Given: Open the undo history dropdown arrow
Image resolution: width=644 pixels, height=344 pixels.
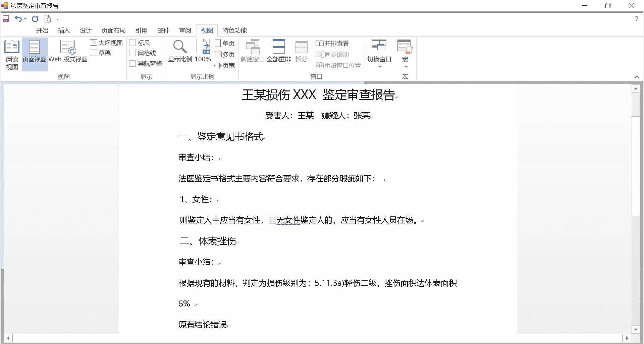Looking at the screenshot, I should [25, 19].
